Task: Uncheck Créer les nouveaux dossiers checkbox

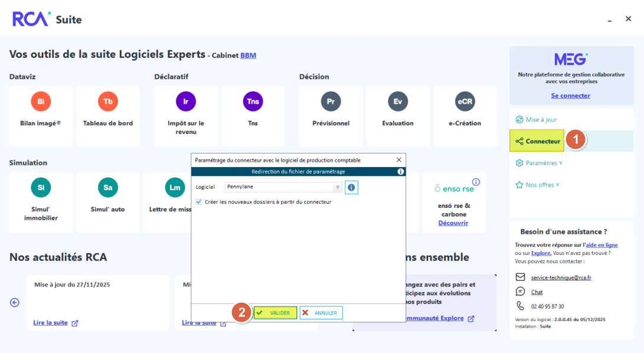Action: (x=199, y=202)
